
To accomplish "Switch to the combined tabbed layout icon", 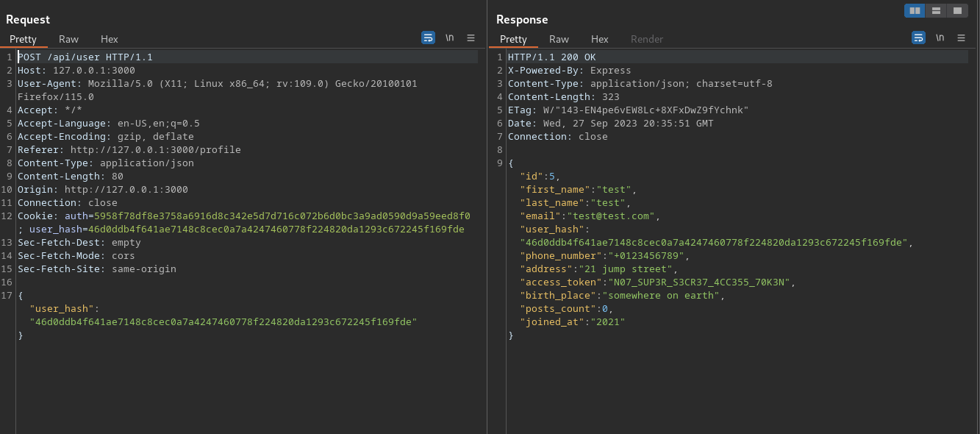I will (956, 10).
